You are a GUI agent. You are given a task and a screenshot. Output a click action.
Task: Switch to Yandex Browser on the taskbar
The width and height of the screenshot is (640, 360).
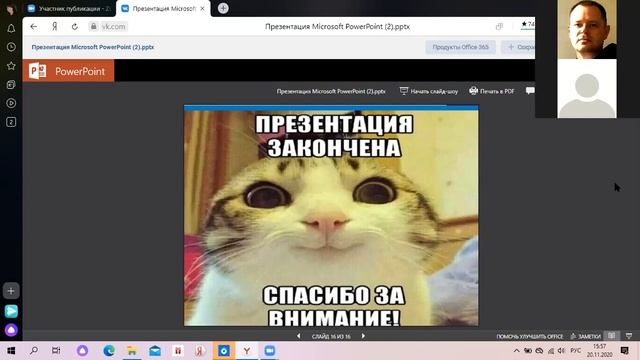point(247,351)
